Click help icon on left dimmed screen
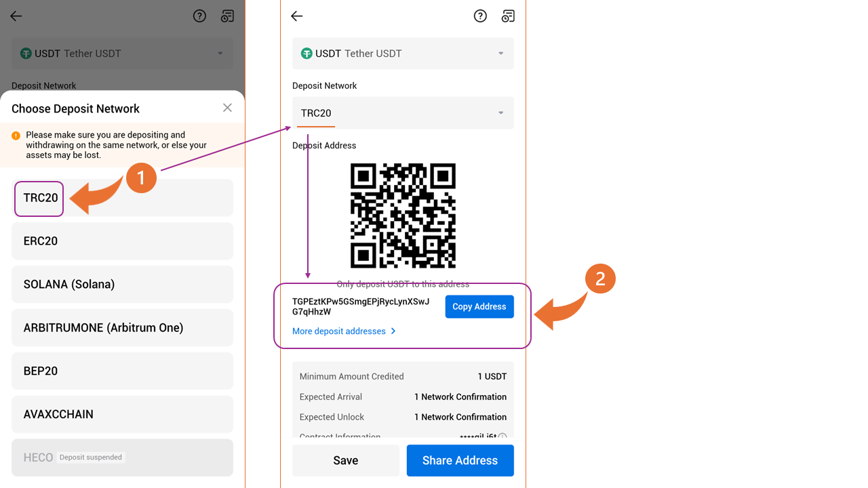868x488 pixels. click(199, 16)
